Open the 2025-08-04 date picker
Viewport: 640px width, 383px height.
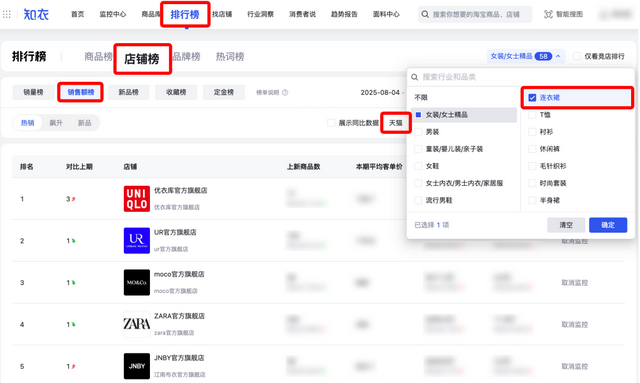tap(380, 93)
